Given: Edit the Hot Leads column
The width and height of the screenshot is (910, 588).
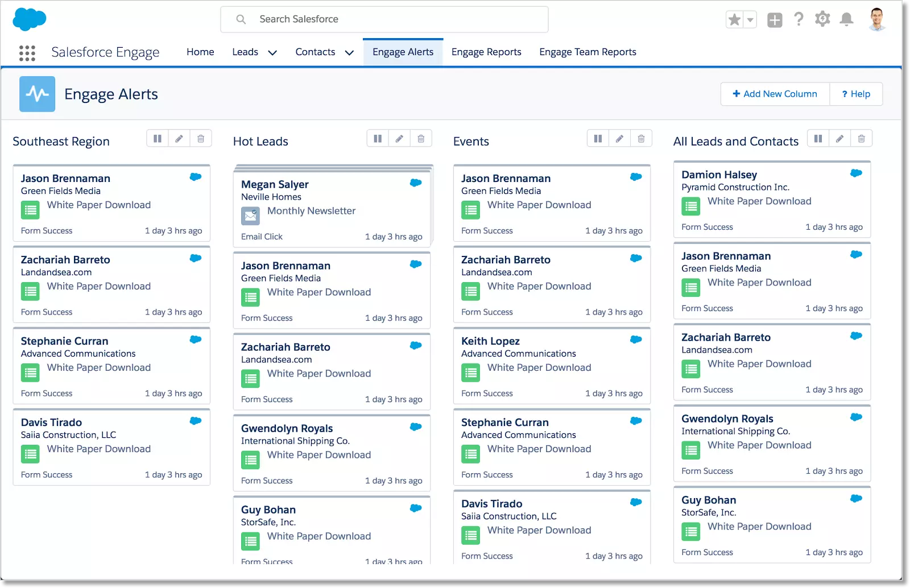Looking at the screenshot, I should [x=399, y=139].
